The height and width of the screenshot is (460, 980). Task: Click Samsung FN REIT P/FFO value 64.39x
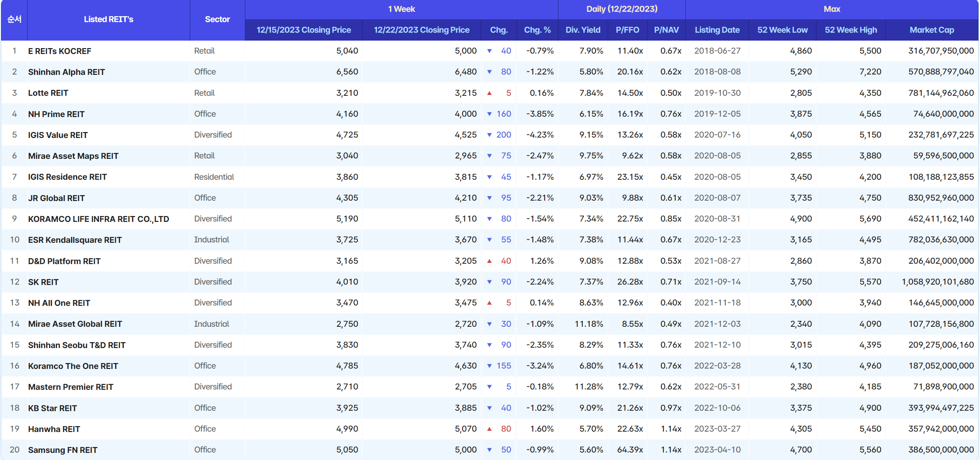[630, 450]
